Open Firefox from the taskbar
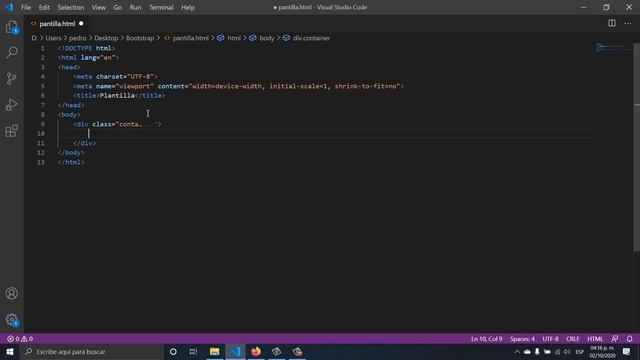 point(256,351)
